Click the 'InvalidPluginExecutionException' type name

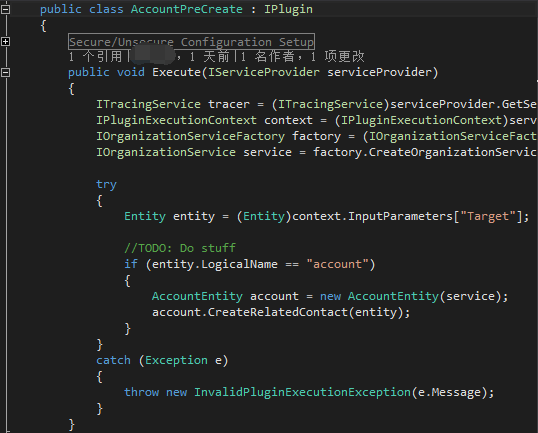302,392
